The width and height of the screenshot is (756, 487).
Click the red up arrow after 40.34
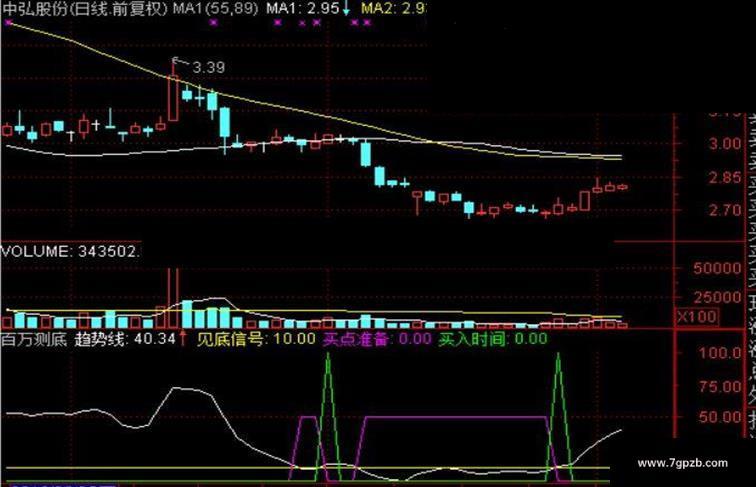183,338
